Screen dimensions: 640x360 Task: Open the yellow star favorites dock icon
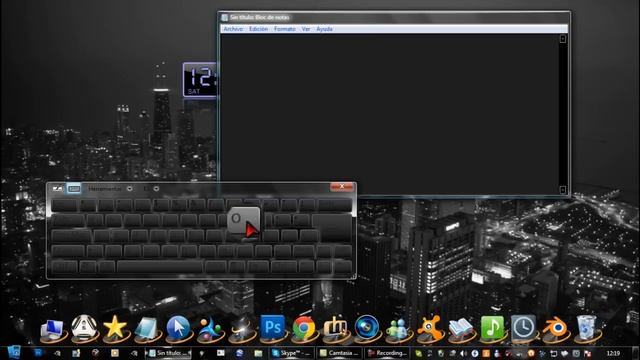pyautogui.click(x=115, y=328)
